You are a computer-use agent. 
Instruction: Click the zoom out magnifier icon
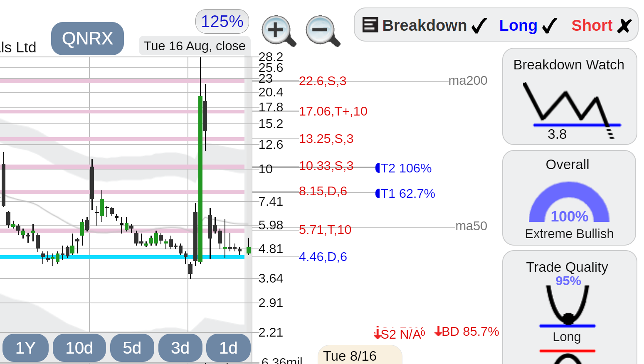[323, 31]
